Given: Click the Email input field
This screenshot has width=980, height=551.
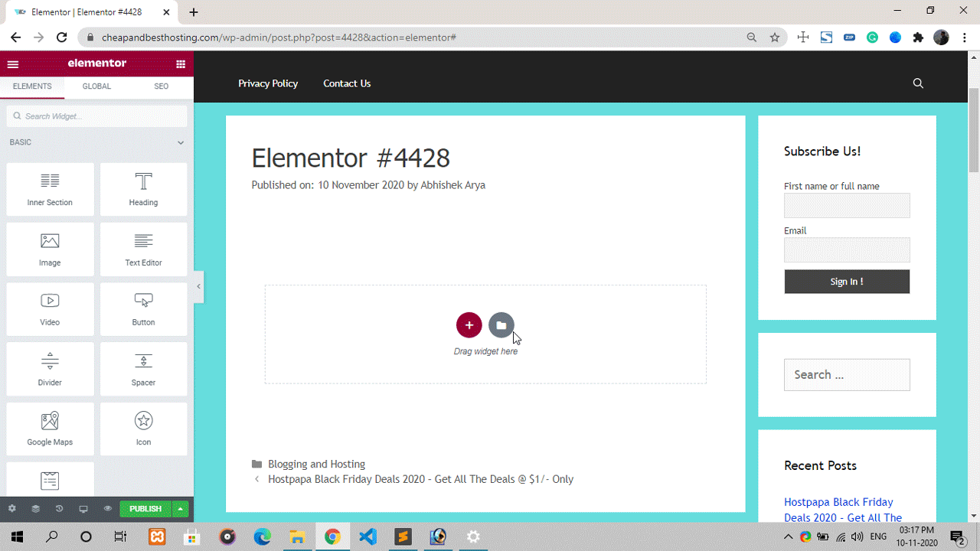Looking at the screenshot, I should 847,249.
